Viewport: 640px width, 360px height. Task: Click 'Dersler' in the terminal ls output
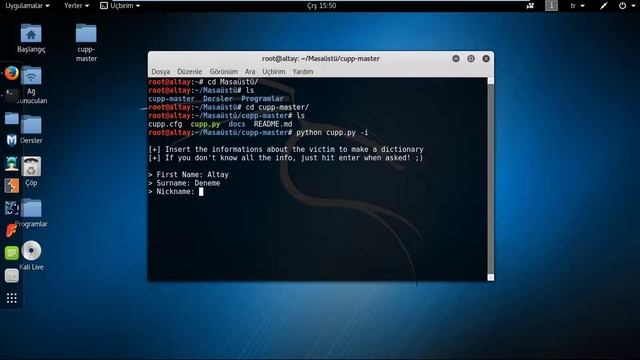[218, 99]
